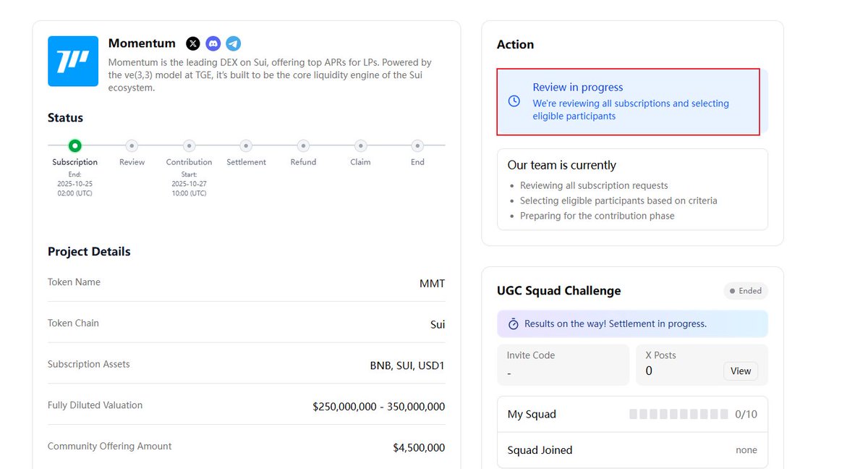Click the View button for X Posts
This screenshot has width=868, height=469.
[741, 371]
